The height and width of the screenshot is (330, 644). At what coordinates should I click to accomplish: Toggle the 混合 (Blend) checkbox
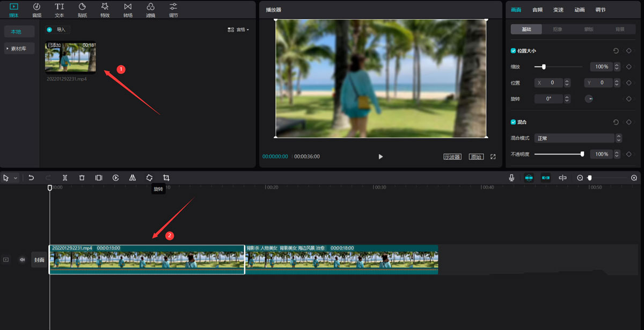[513, 122]
